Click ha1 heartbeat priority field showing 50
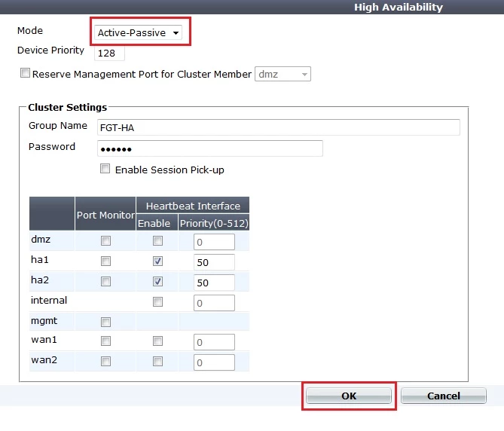 point(214,262)
